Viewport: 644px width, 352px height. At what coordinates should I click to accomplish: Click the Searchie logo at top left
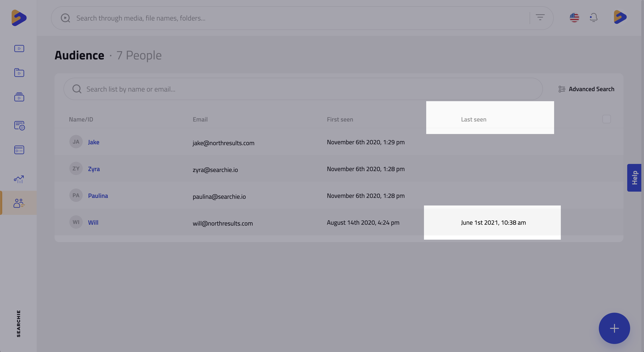19,18
